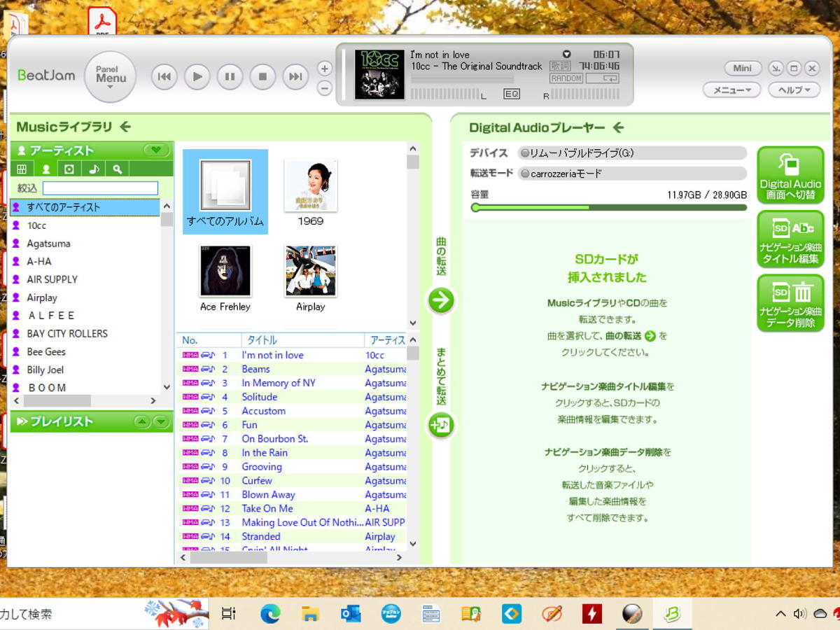This screenshot has height=630, width=840.
Task: Toggle the EQ equalizer button
Action: (x=511, y=94)
